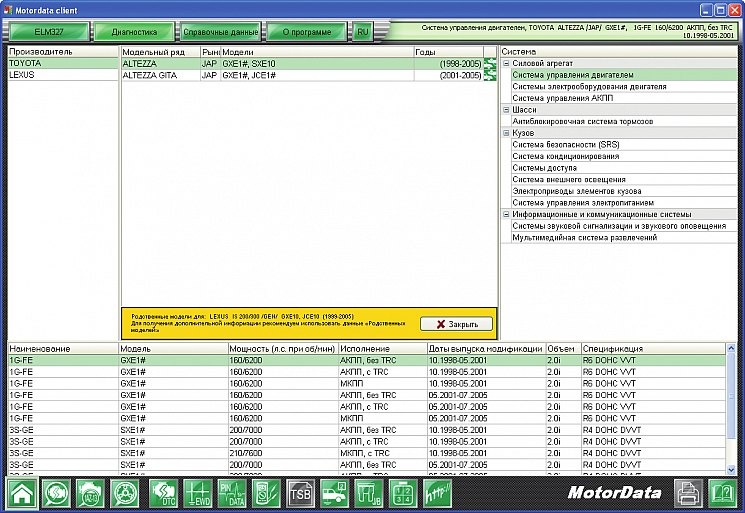
Task: Open the О программе menu
Action: click(306, 32)
